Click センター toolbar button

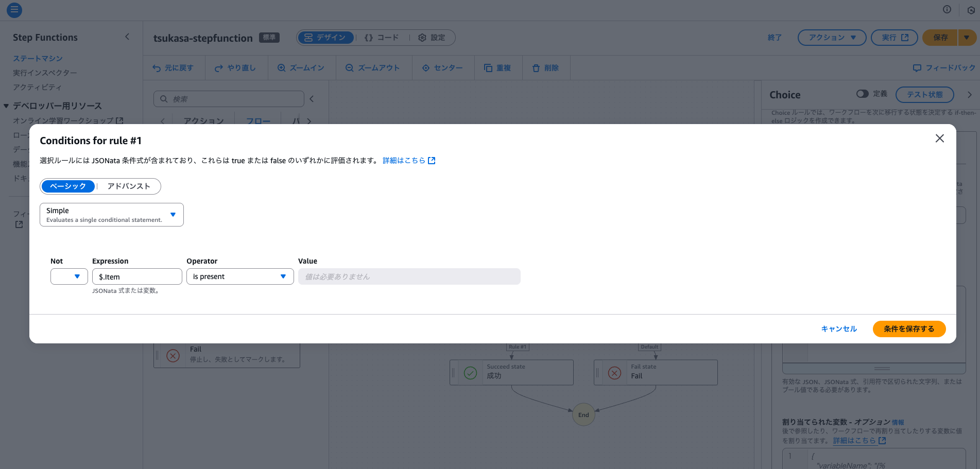[442, 68]
